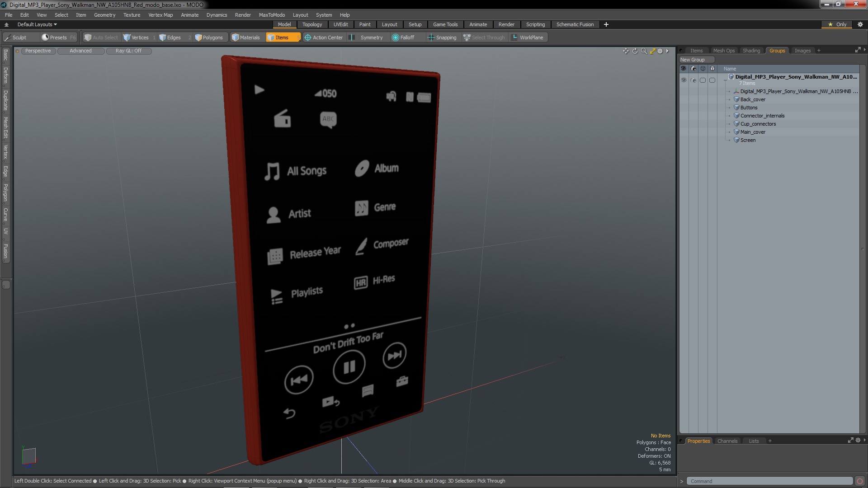Switch to the Channels tab
868x488 pixels.
coord(727,441)
